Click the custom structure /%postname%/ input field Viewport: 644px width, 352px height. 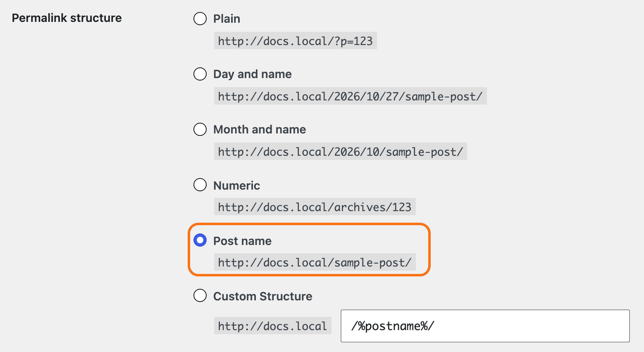pos(485,326)
